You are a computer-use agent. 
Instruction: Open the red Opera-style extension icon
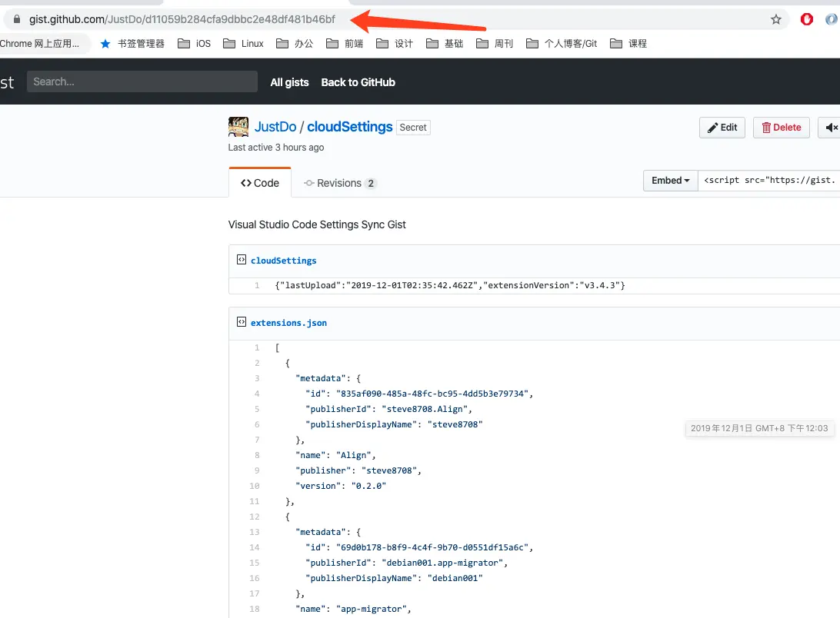(x=807, y=20)
